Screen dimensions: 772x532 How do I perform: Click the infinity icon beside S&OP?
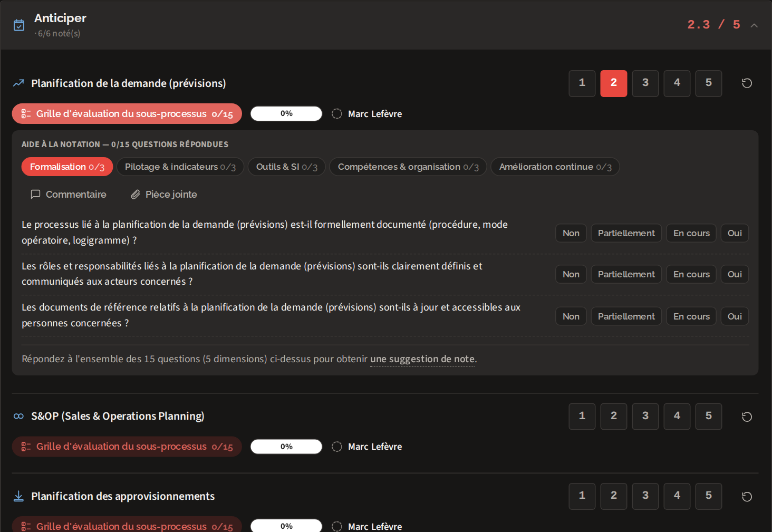18,417
